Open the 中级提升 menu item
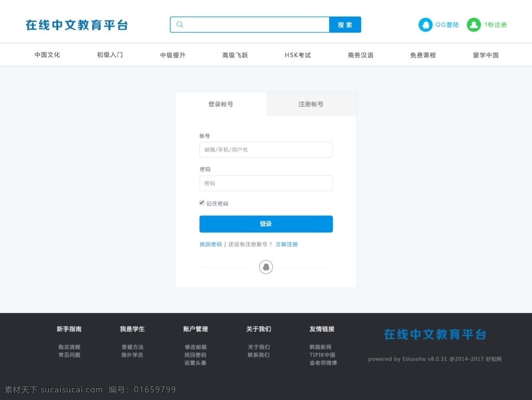532x400 pixels. [173, 55]
